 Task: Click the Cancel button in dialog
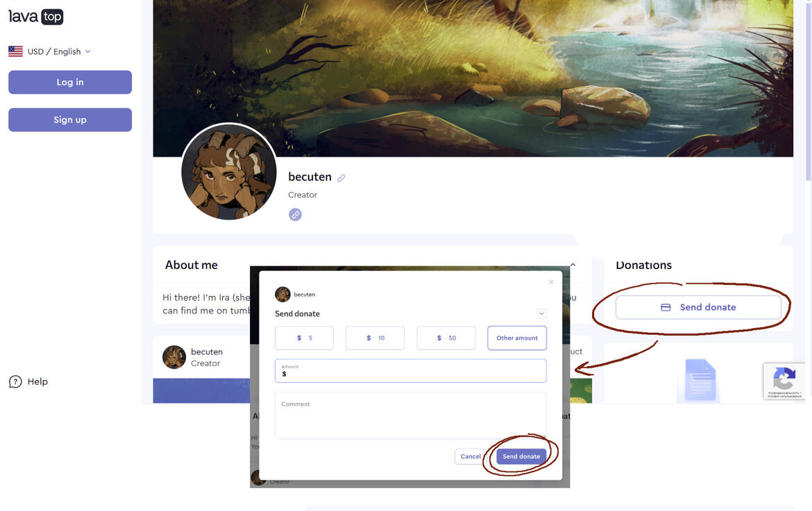click(471, 456)
